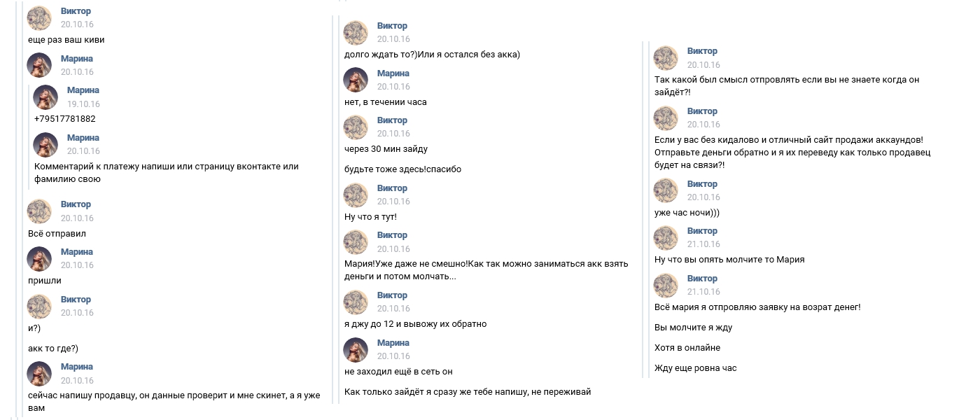Click Марина's name above 'пришли'
The height and width of the screenshot is (420, 980).
(77, 252)
